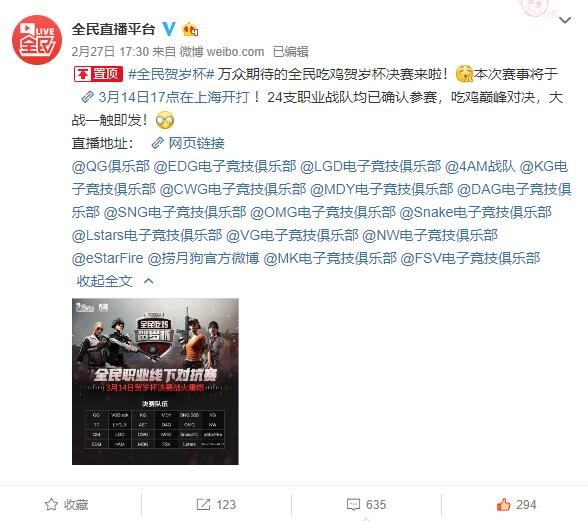Like the post with thumbs-up icon

click(503, 504)
